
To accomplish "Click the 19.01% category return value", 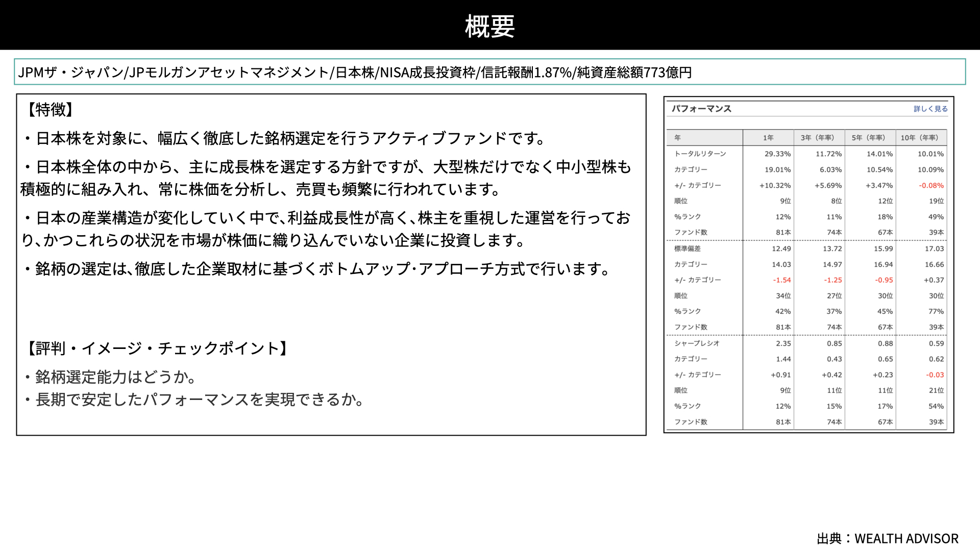I will (777, 169).
